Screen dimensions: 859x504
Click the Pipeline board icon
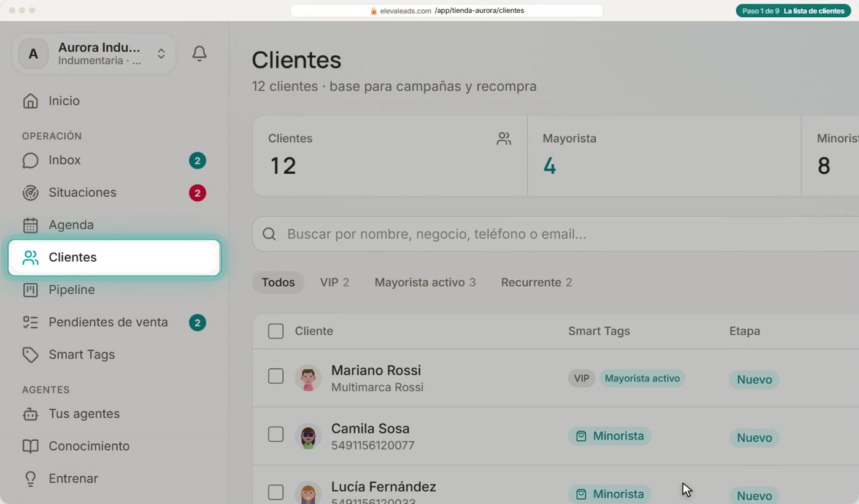click(30, 290)
